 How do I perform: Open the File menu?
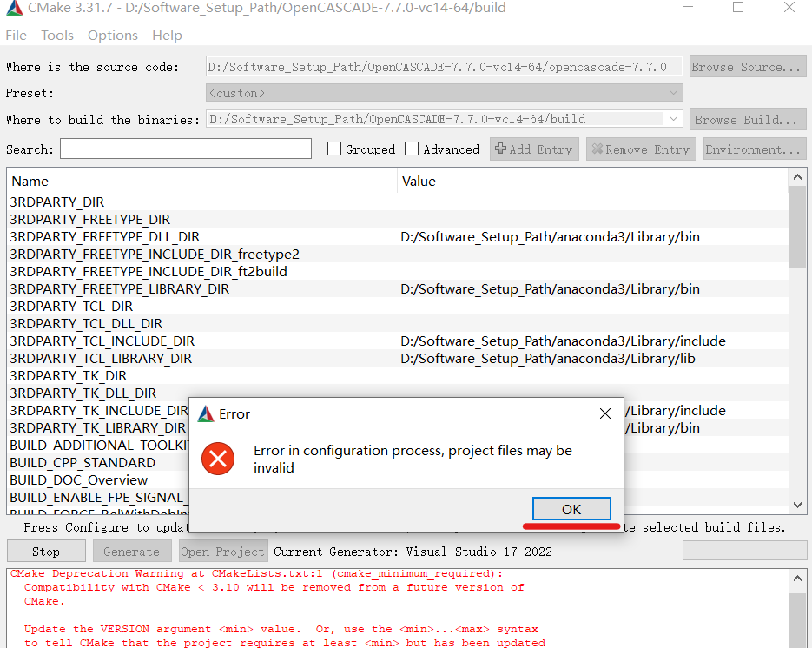click(16, 36)
